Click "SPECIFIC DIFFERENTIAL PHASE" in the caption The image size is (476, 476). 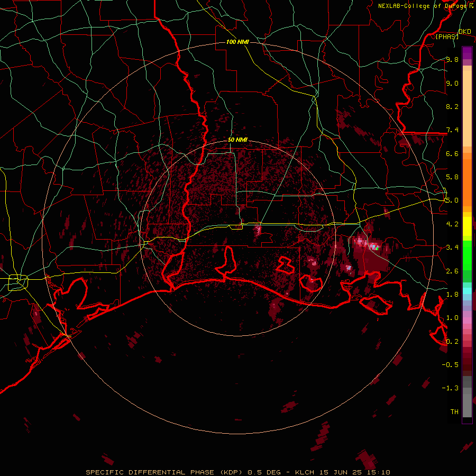click(x=150, y=472)
